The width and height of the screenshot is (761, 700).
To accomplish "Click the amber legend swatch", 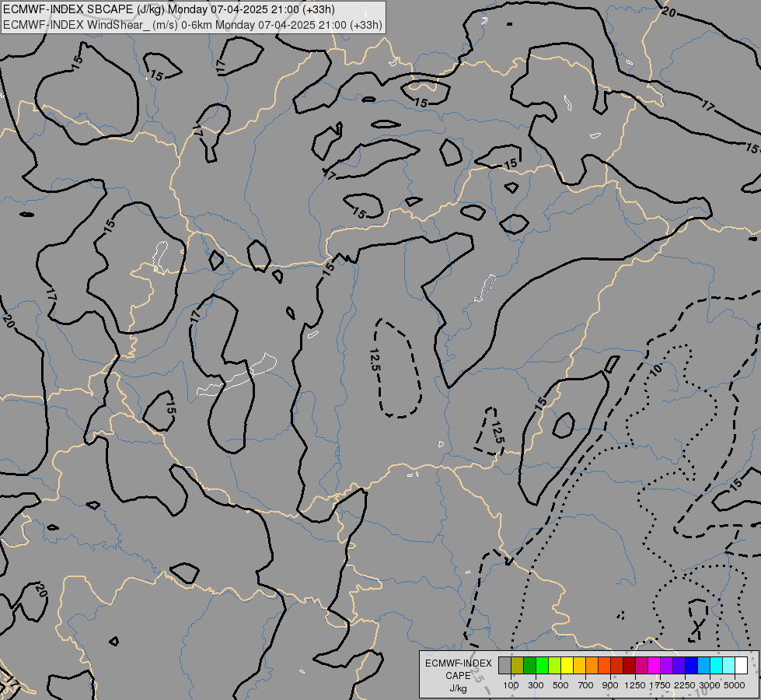I will tap(579, 665).
